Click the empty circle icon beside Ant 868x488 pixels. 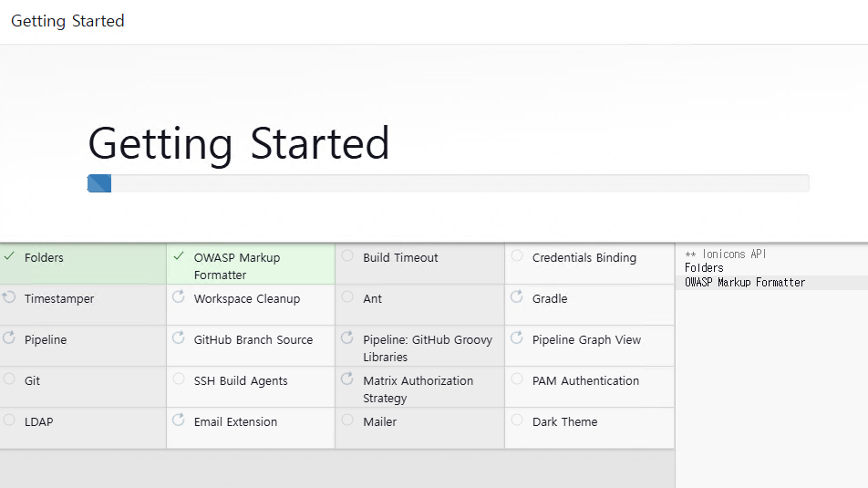347,296
